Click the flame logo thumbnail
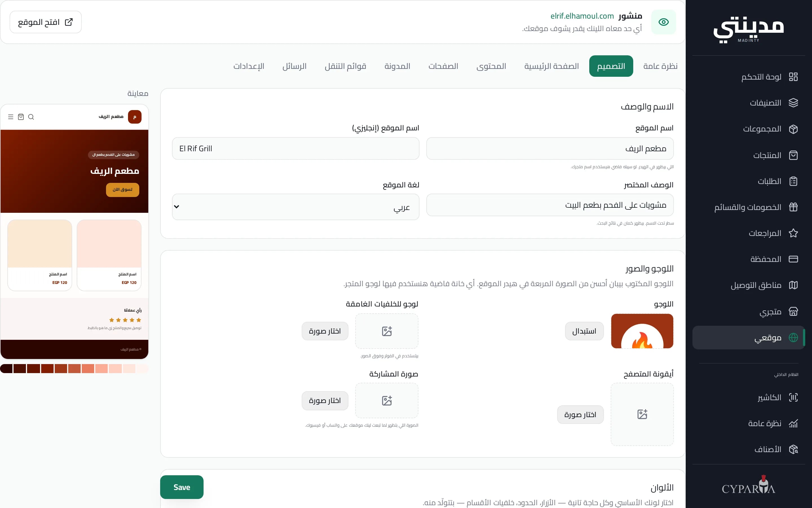Screen dimensions: 812x508 click(x=642, y=331)
